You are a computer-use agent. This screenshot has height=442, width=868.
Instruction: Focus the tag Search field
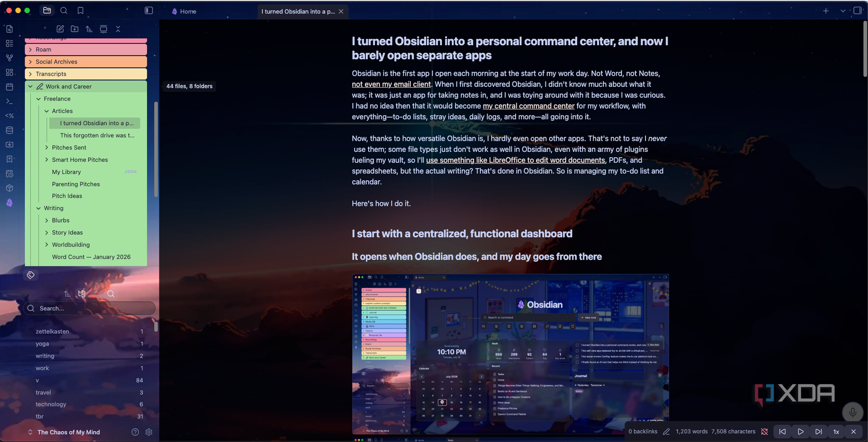tap(89, 308)
